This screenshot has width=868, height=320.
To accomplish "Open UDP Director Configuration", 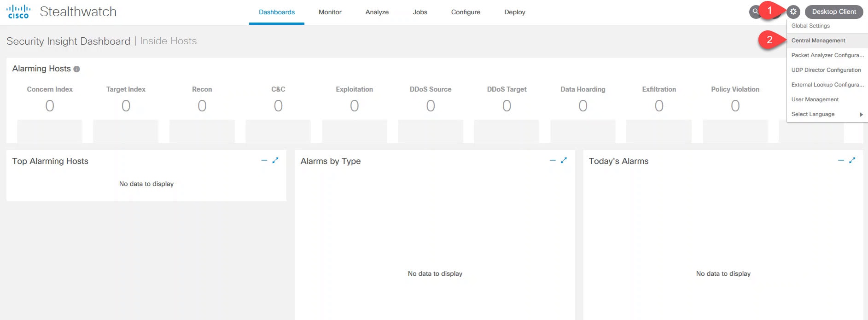I will 827,70.
